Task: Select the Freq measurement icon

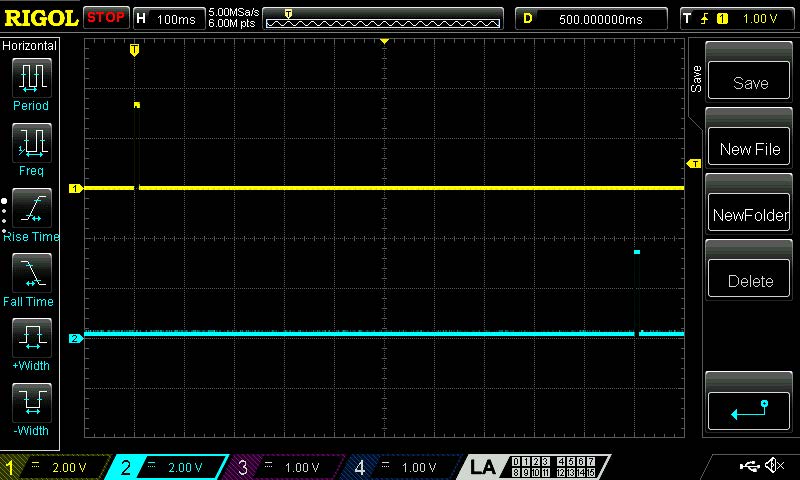Action: pos(32,142)
